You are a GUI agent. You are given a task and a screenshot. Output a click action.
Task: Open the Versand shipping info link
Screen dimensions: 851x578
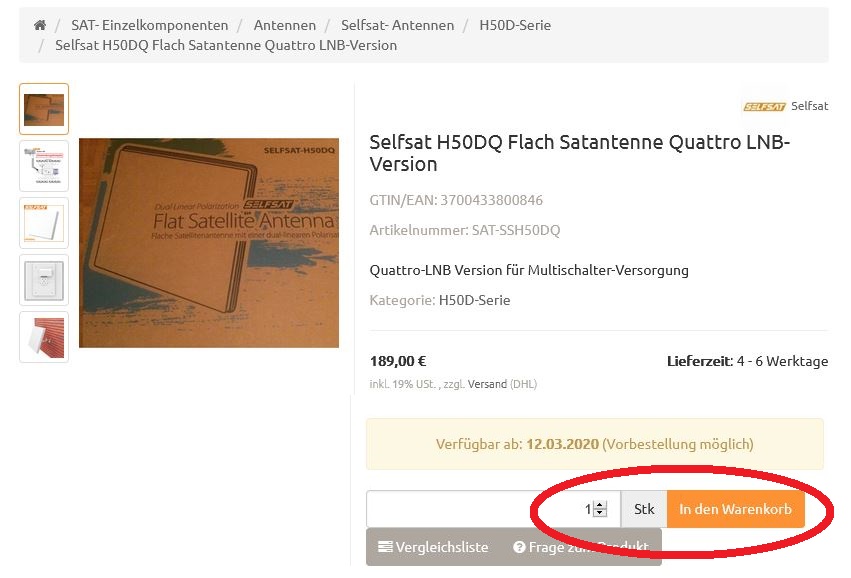pyautogui.click(x=487, y=384)
